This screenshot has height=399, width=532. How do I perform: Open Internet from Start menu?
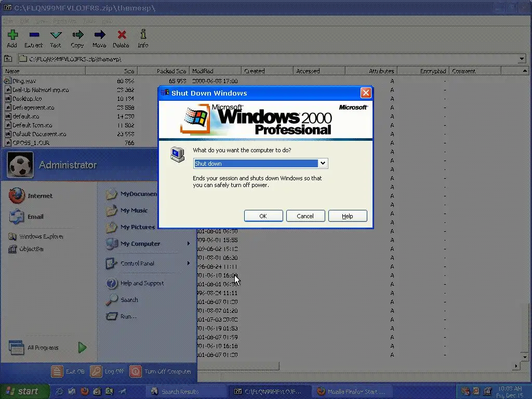pyautogui.click(x=31, y=196)
